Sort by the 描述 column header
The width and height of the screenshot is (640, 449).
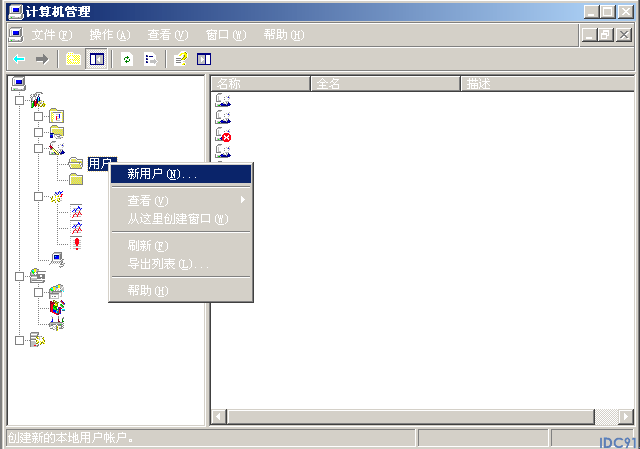pos(547,84)
